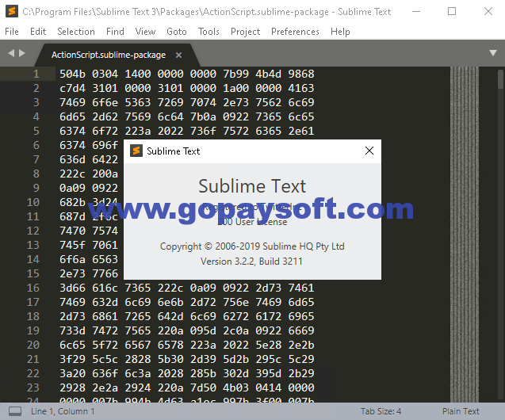Viewport: 505px width, 420px height.
Task: Close the main Sublime Text window
Action: 488,12
